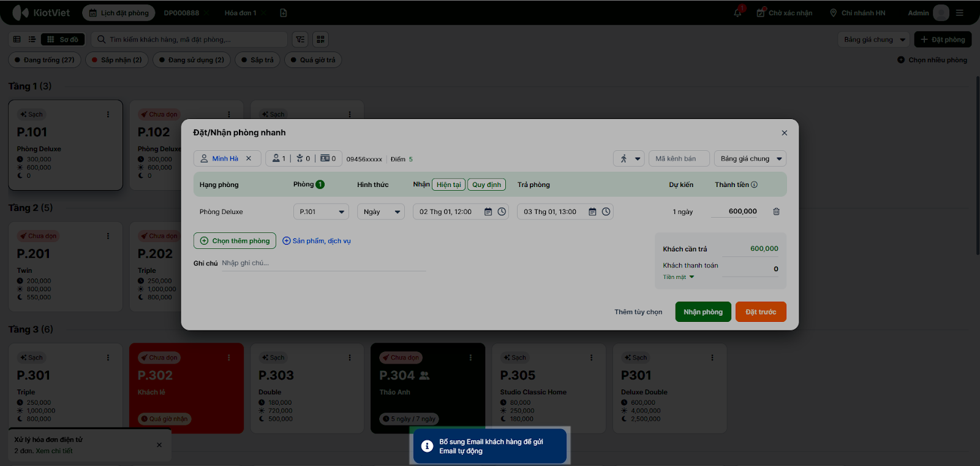Open the walk-in guest source dropdown

(629, 159)
